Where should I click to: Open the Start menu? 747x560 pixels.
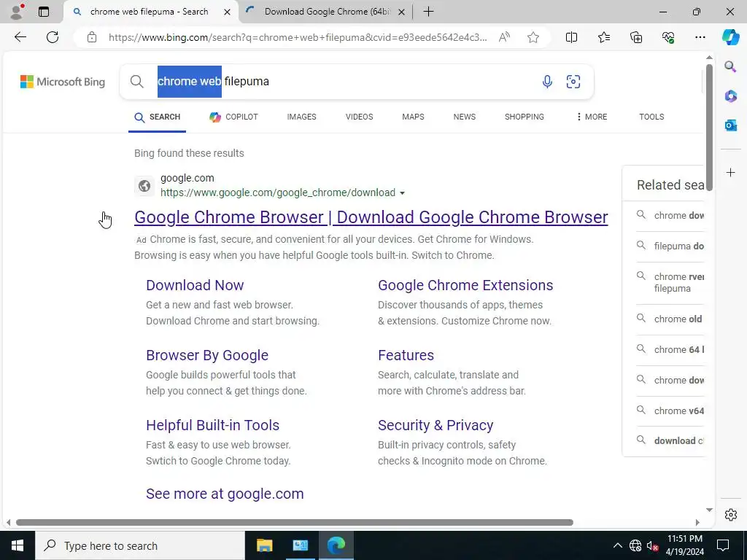pyautogui.click(x=18, y=545)
